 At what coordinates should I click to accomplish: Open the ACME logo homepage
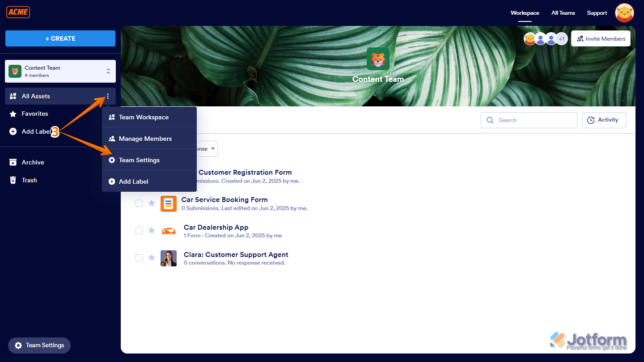[18, 12]
